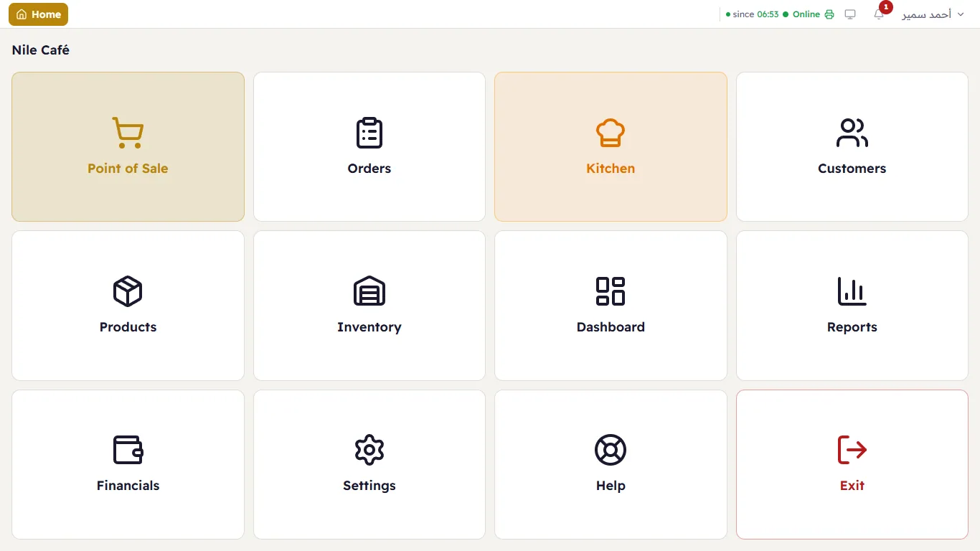Open the Orders clipboard icon

click(x=369, y=133)
